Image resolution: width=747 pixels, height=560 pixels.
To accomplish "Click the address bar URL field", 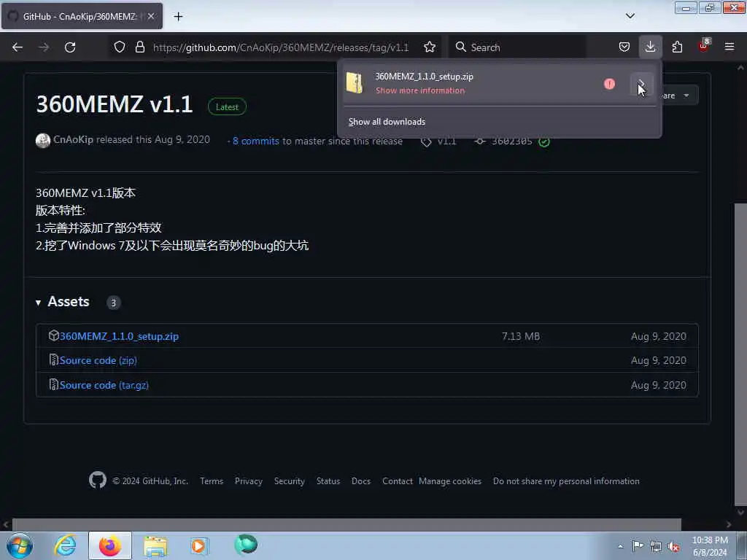I will click(281, 47).
